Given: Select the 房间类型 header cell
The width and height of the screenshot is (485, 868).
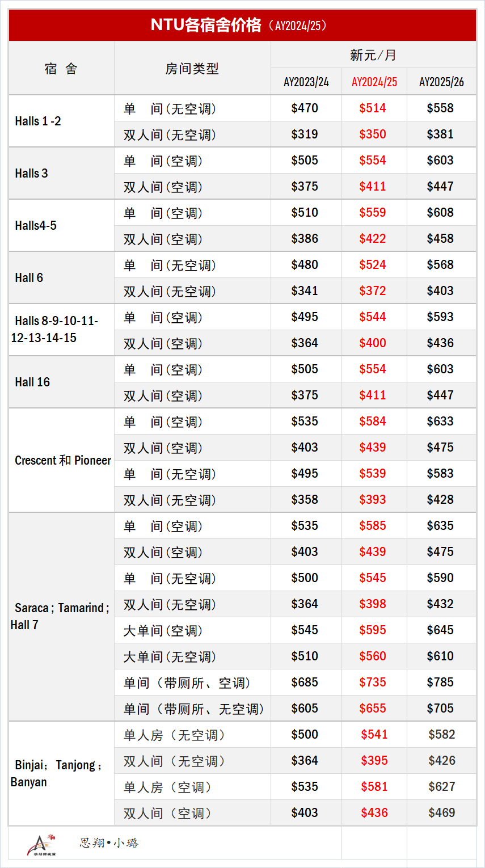Looking at the screenshot, I should [192, 69].
